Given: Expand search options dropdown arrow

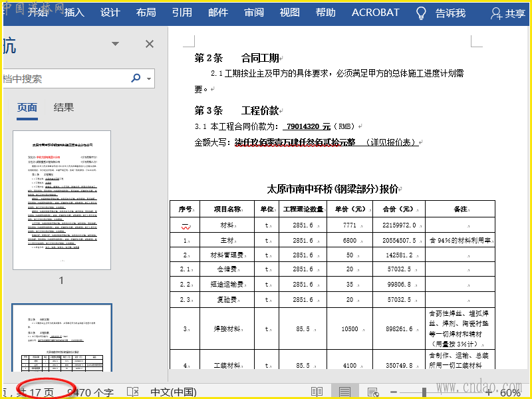Looking at the screenshot, I should [149, 79].
